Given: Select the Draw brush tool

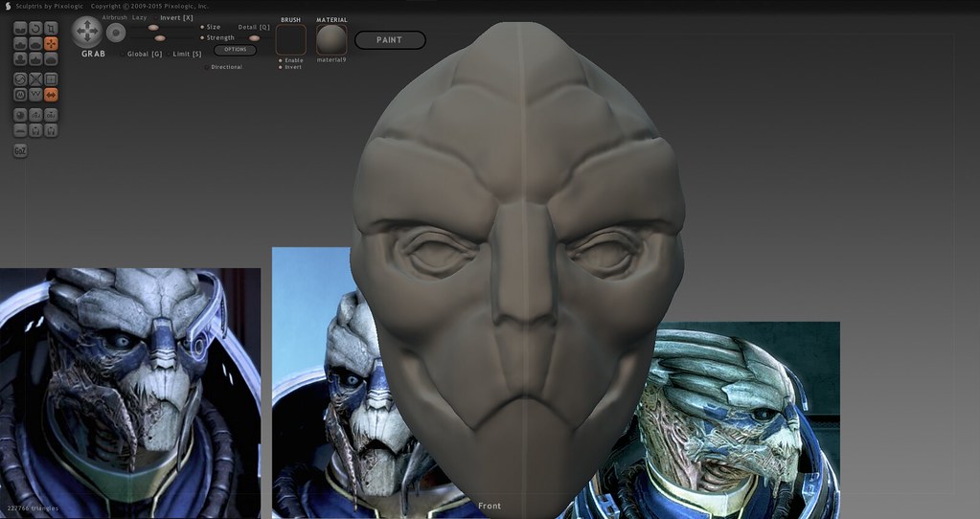Looking at the screenshot, I should click(20, 44).
